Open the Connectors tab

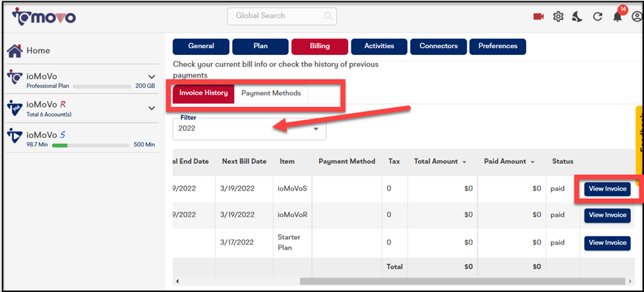(x=438, y=47)
